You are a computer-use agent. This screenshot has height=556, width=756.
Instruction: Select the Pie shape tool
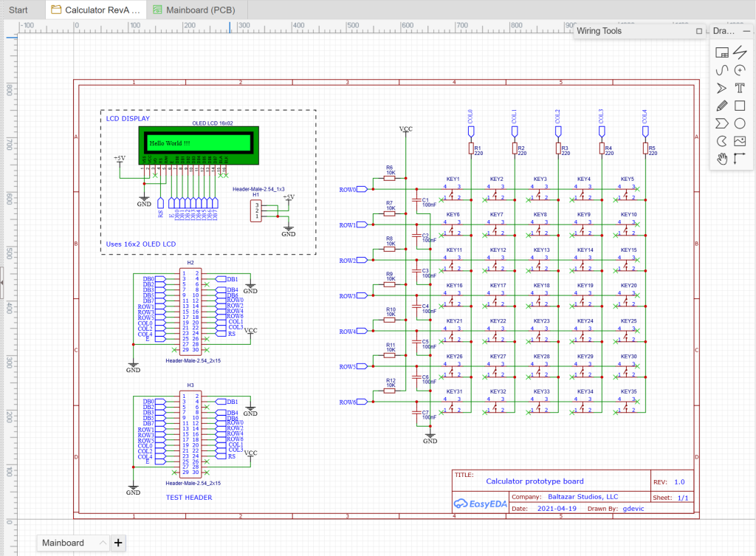[x=721, y=141]
